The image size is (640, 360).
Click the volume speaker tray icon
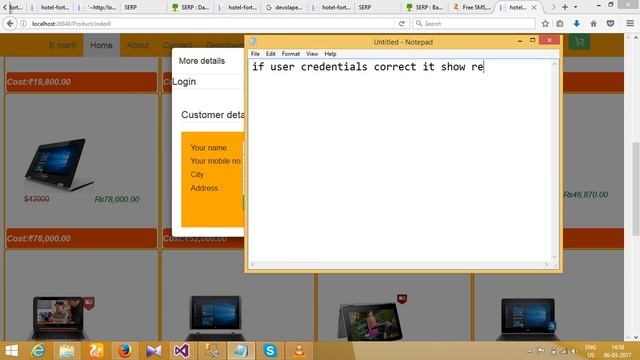573,351
